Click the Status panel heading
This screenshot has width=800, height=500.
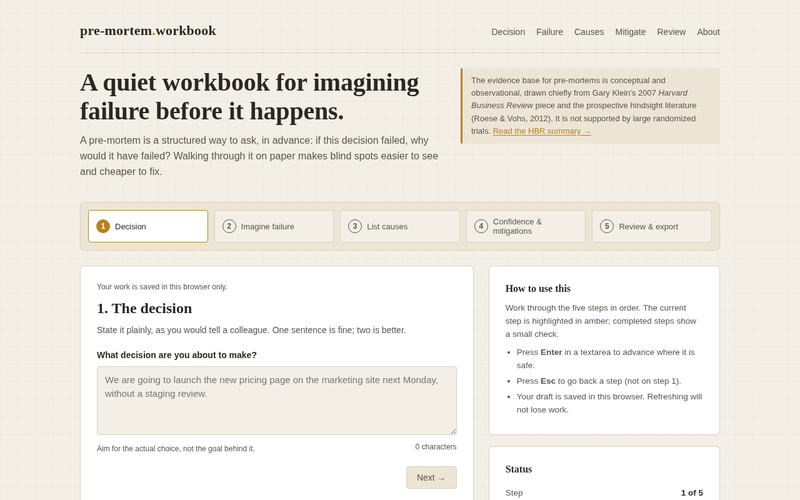coord(518,469)
